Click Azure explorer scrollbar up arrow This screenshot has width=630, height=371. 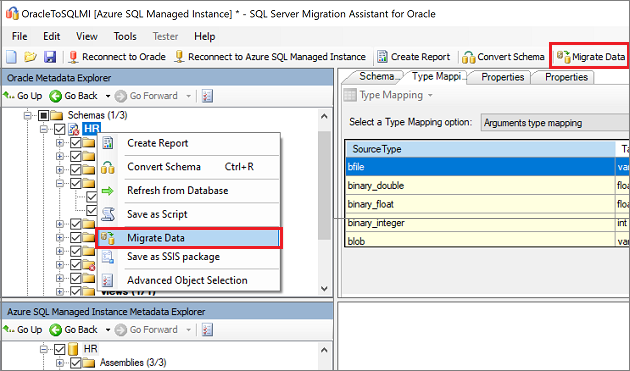coord(324,350)
